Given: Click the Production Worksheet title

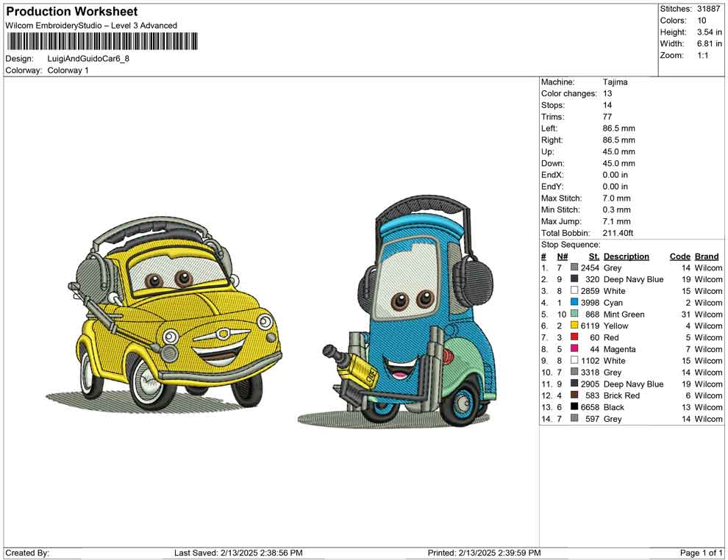Looking at the screenshot, I should 72,11.
